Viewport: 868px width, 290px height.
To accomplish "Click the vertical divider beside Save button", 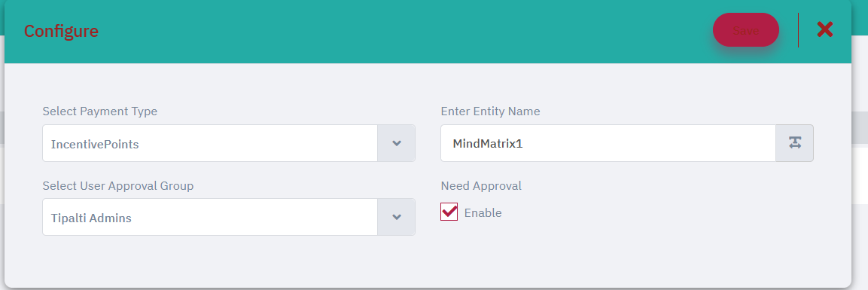I will point(798,30).
